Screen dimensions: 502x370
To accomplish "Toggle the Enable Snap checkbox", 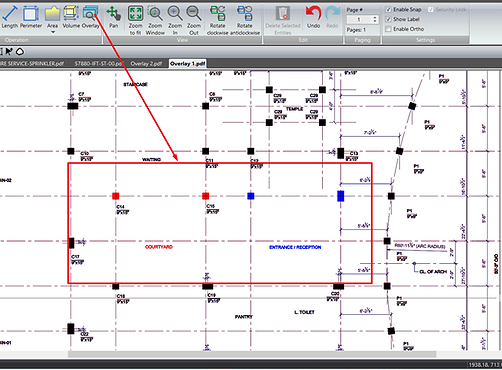I will [x=388, y=9].
